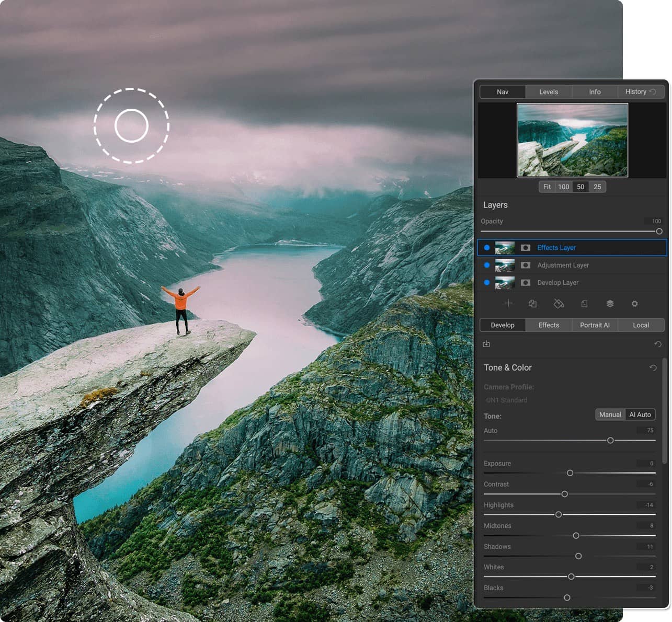The image size is (672, 622).
Task: Click the Layers panel heading
Action: (495, 205)
